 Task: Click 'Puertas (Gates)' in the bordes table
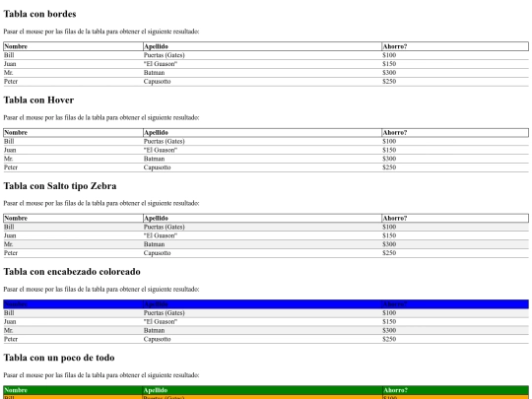click(165, 55)
